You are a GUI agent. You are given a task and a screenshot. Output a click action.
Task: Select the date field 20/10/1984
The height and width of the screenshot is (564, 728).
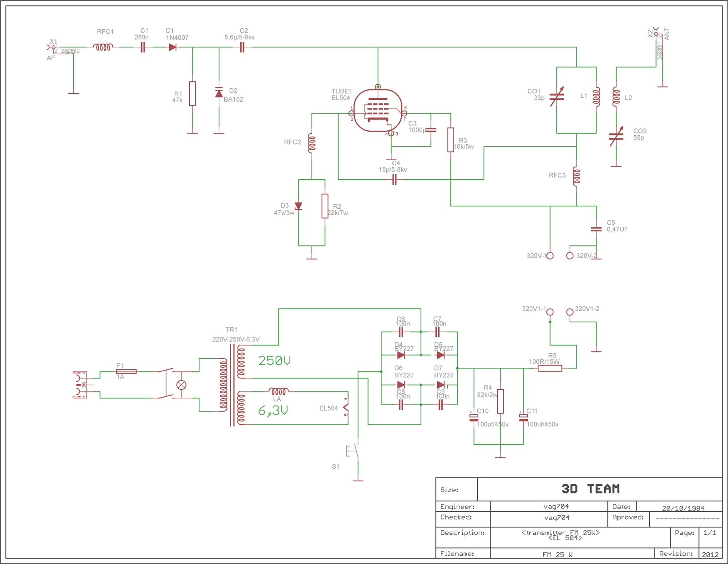682,508
